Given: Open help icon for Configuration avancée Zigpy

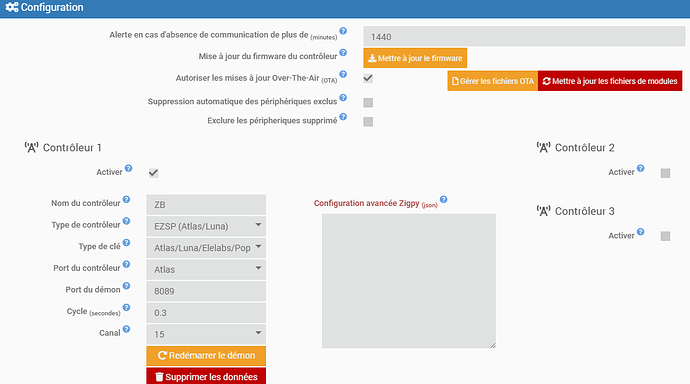Looking at the screenshot, I should [444, 199].
